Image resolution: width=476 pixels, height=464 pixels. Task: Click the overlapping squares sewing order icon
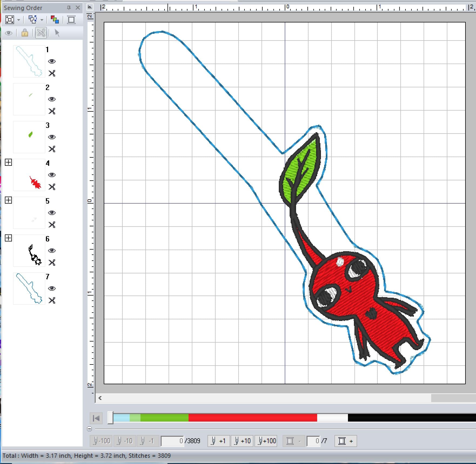click(x=33, y=20)
